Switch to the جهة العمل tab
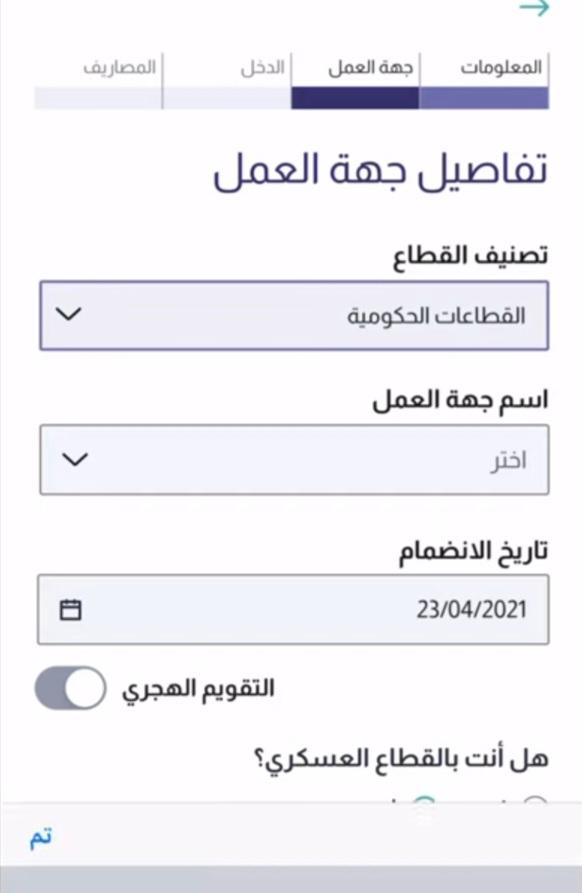Viewport: 582px width, 893px height. pyautogui.click(x=370, y=68)
